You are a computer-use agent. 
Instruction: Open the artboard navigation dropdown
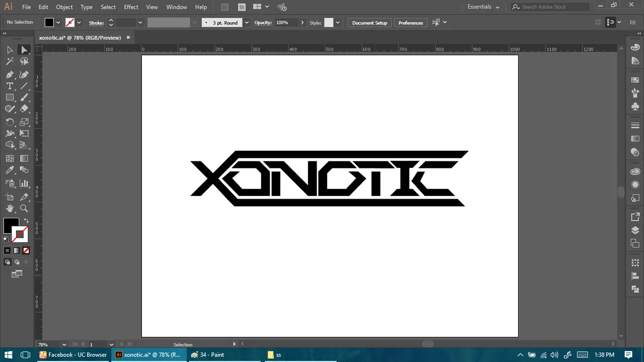(x=111, y=344)
